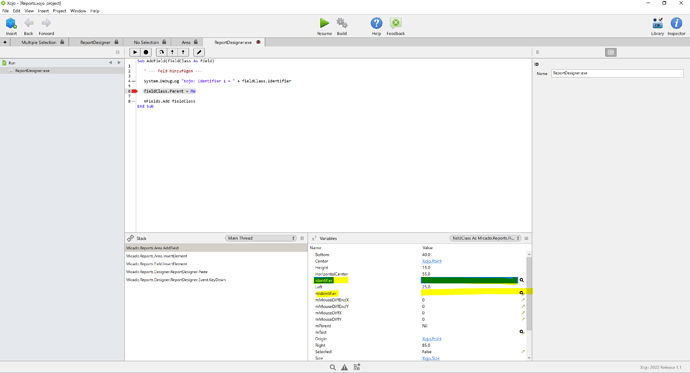Switch to the Area tab
690x373 pixels.
point(186,42)
